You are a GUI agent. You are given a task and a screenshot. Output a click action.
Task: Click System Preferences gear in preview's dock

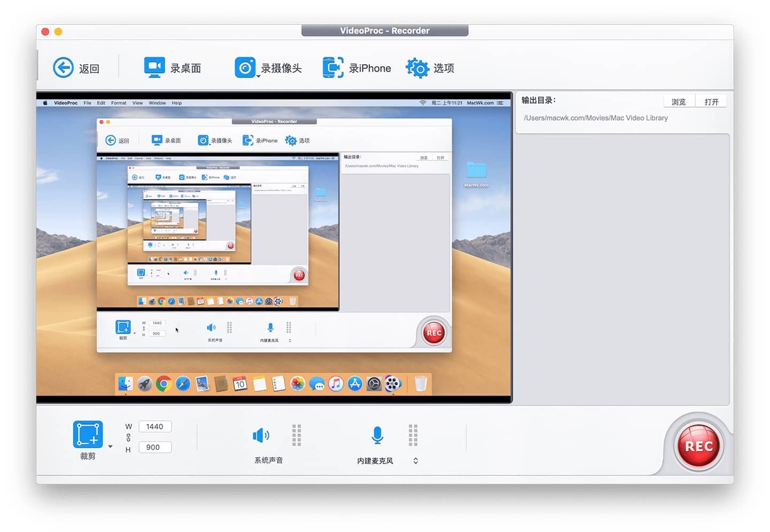point(374,383)
